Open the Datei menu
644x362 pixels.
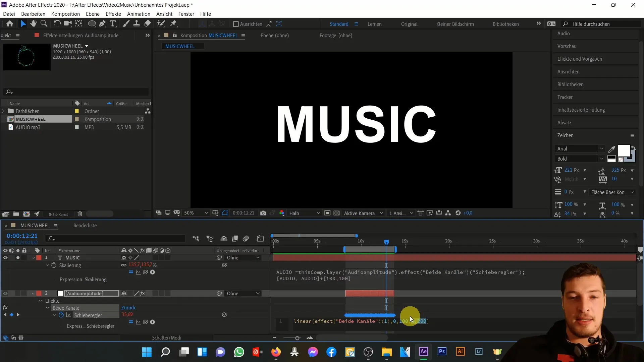9,14
